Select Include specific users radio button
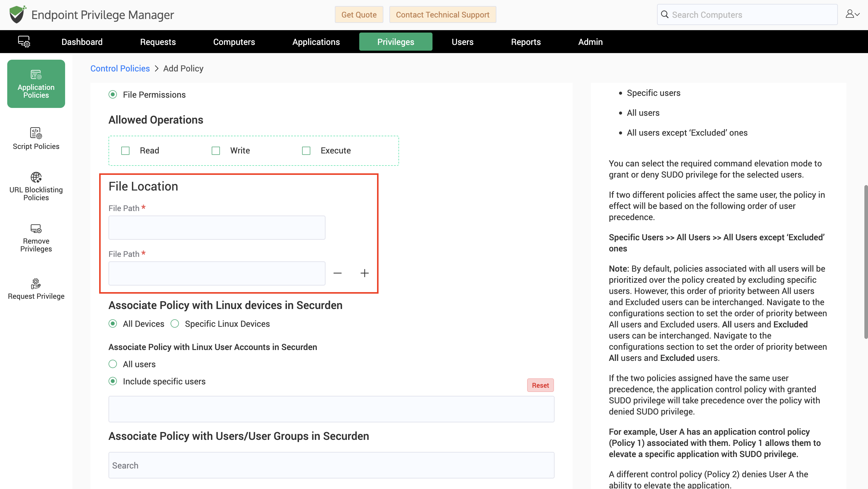Screen dimensions: 868x489 coord(113,381)
